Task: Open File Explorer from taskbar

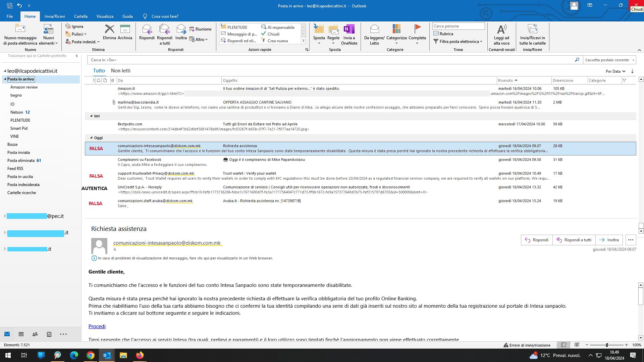Action: click(123, 355)
